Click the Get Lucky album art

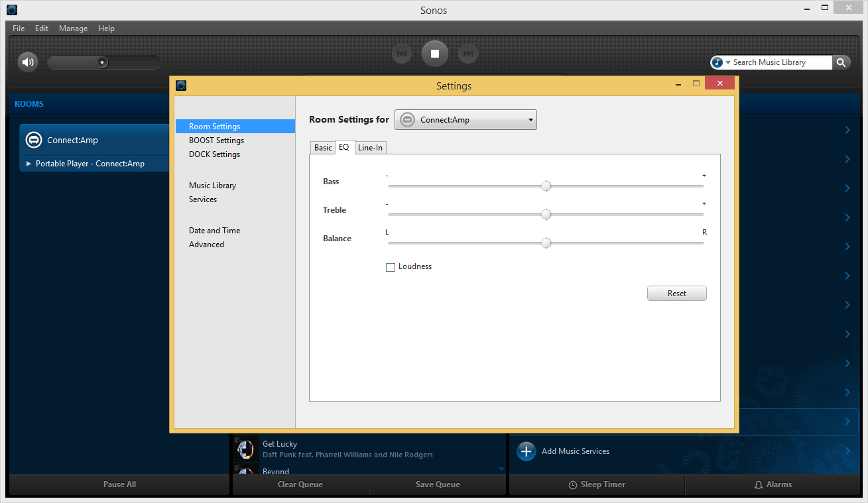click(246, 449)
